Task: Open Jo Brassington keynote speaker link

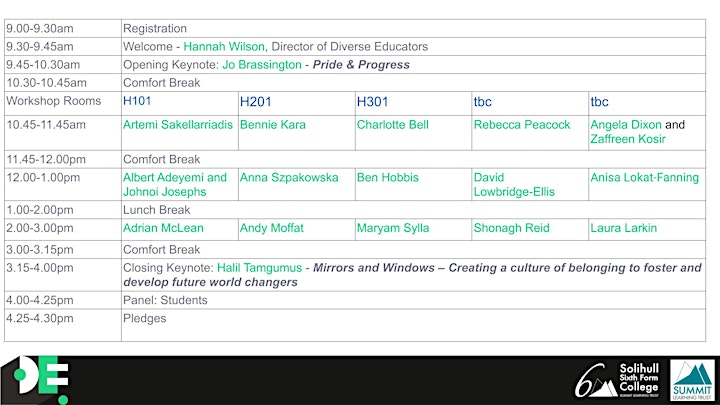Action: [x=262, y=65]
